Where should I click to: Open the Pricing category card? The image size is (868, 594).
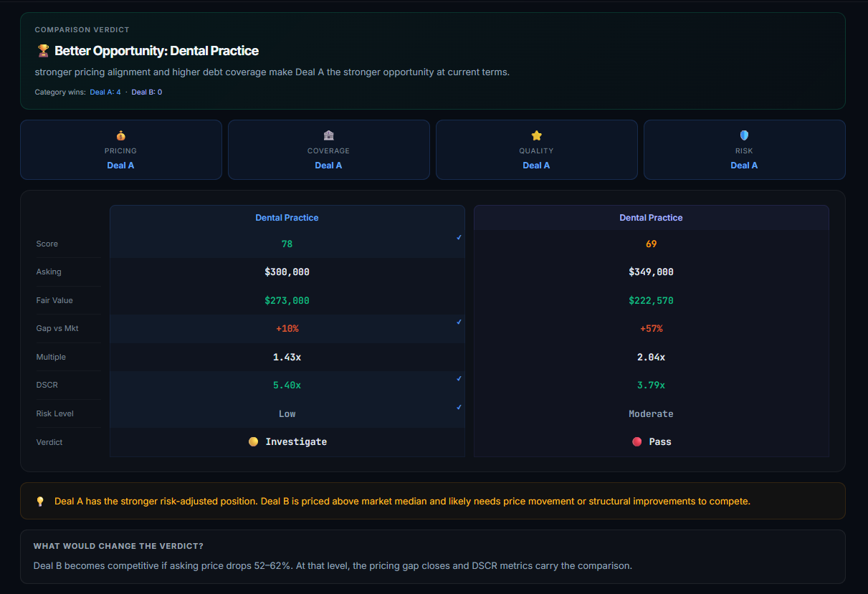[x=120, y=150]
